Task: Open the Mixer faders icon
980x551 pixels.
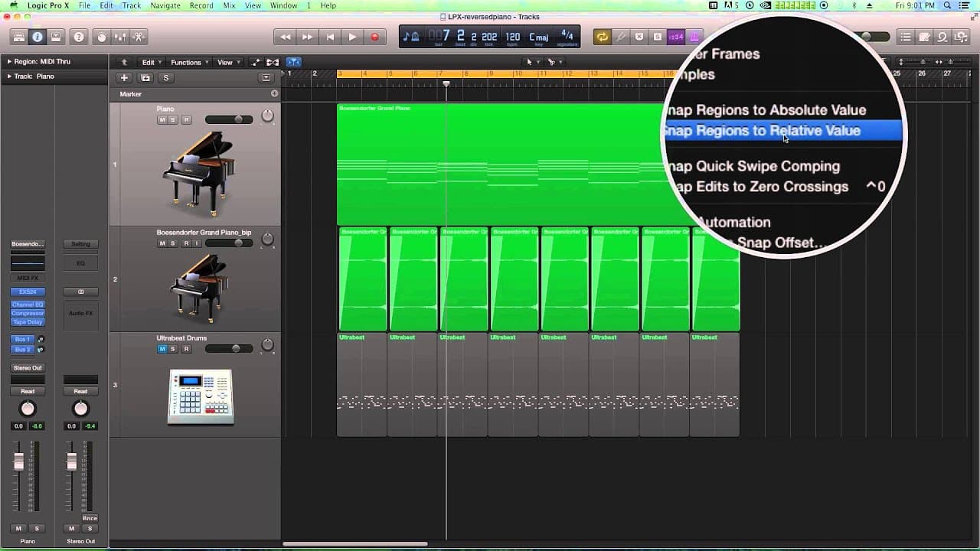Action: pos(120,37)
